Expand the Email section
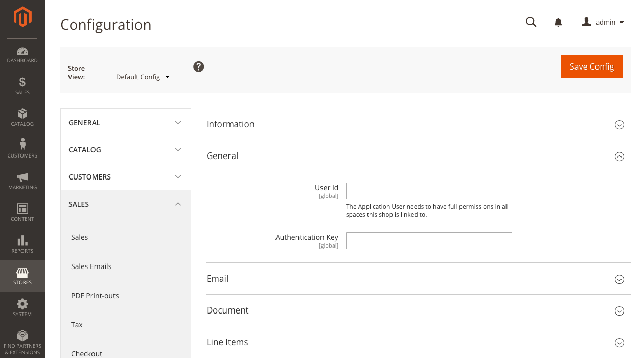The height and width of the screenshot is (358, 644). pyautogui.click(x=619, y=279)
